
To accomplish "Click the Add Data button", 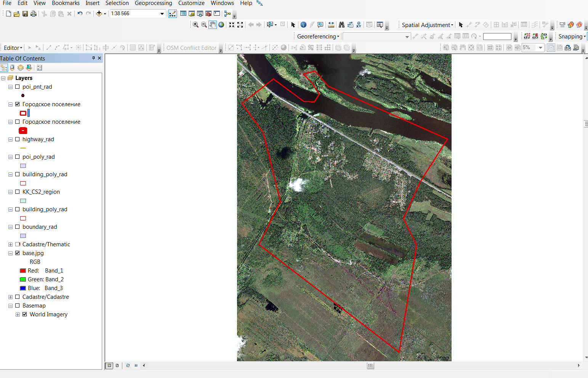I will point(99,14).
